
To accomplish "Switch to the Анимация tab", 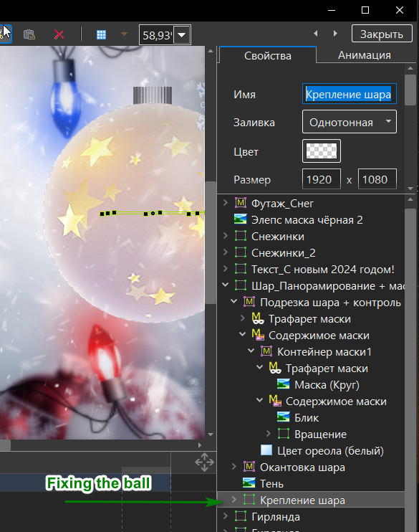I will (x=364, y=55).
